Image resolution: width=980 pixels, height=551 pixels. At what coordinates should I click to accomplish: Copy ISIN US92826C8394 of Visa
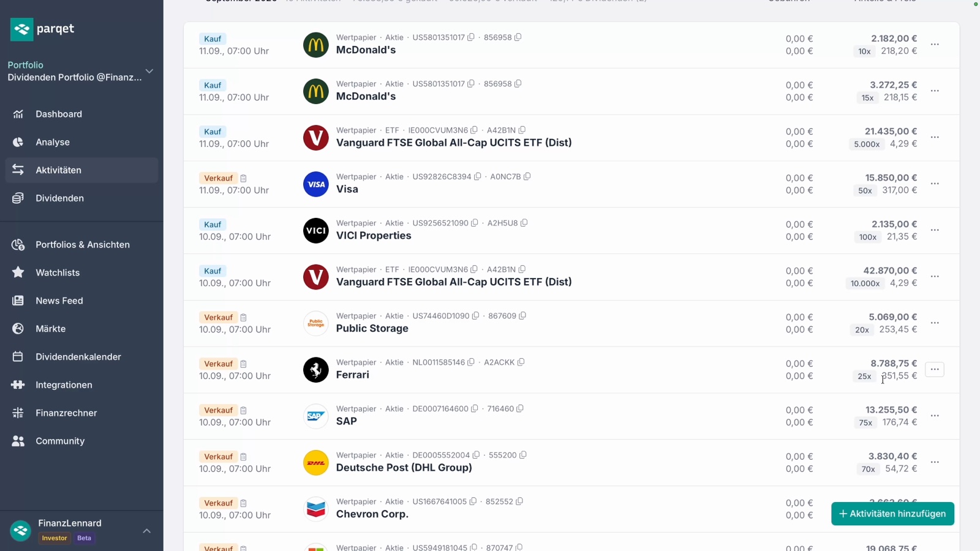click(478, 176)
